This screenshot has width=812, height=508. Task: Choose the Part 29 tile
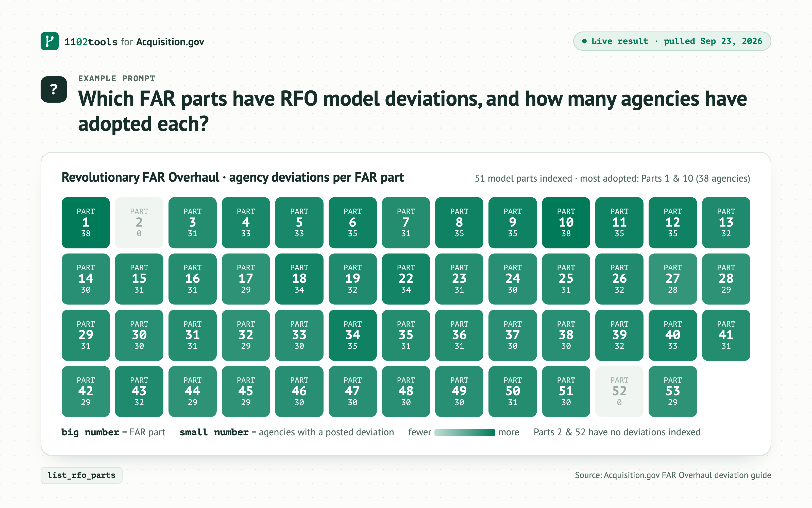[x=86, y=335]
